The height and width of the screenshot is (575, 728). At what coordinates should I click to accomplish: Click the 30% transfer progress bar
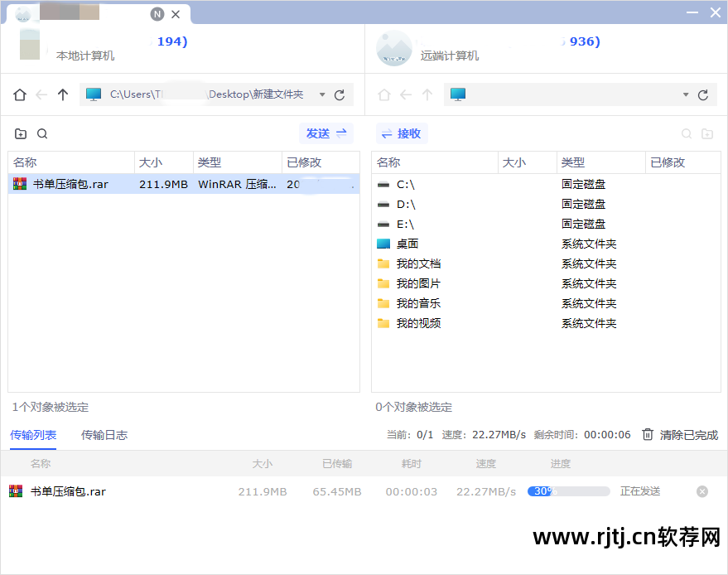[568, 491]
